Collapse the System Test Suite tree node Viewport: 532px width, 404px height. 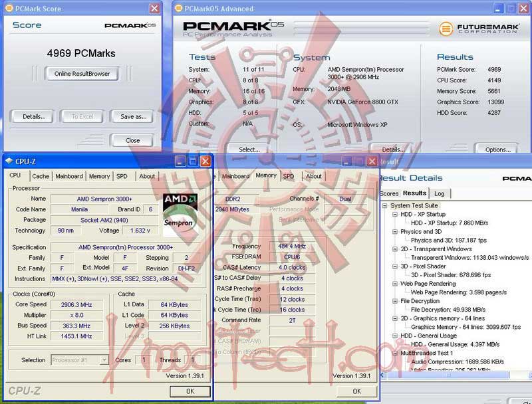point(385,206)
